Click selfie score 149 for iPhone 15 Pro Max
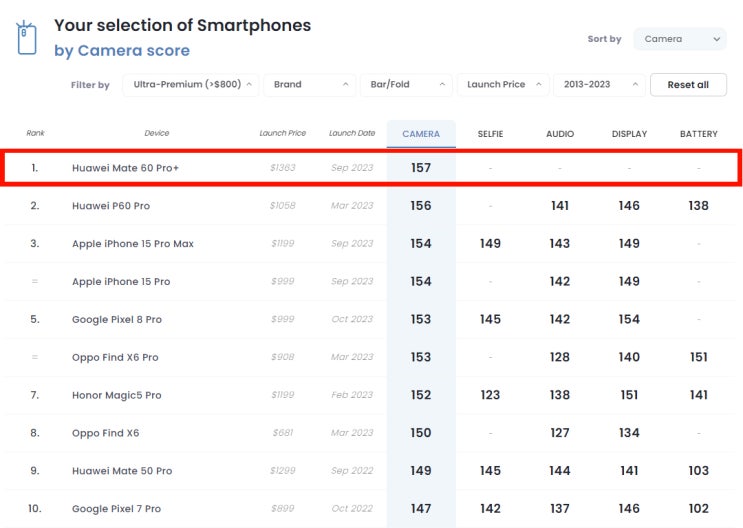 [x=490, y=244]
